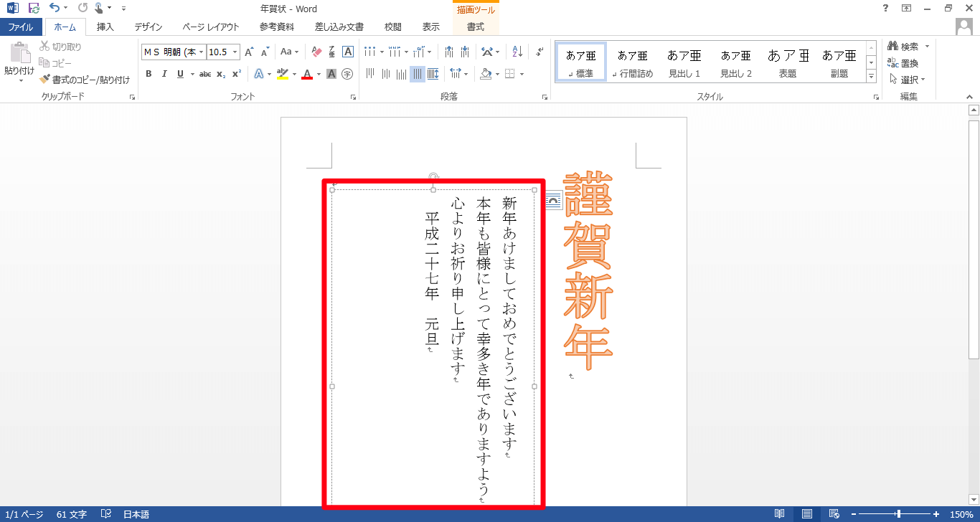Click the Sort A-Z icon
This screenshot has width=980, height=522.
pos(517,52)
